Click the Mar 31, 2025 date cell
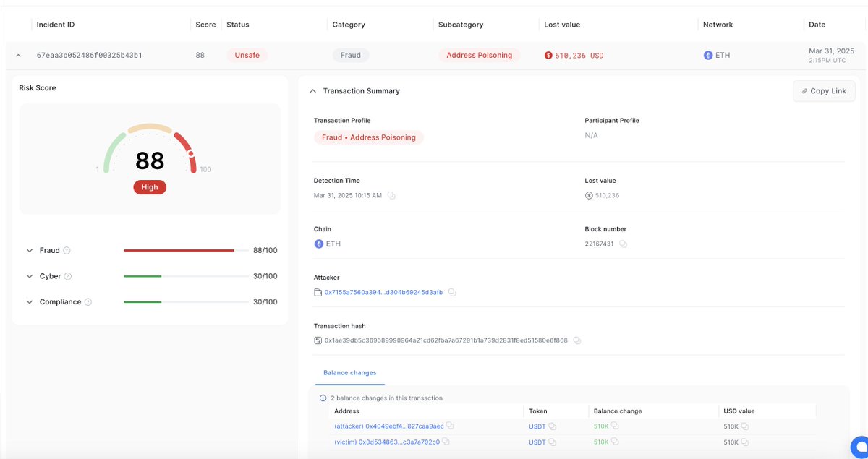868x459 pixels. (831, 55)
